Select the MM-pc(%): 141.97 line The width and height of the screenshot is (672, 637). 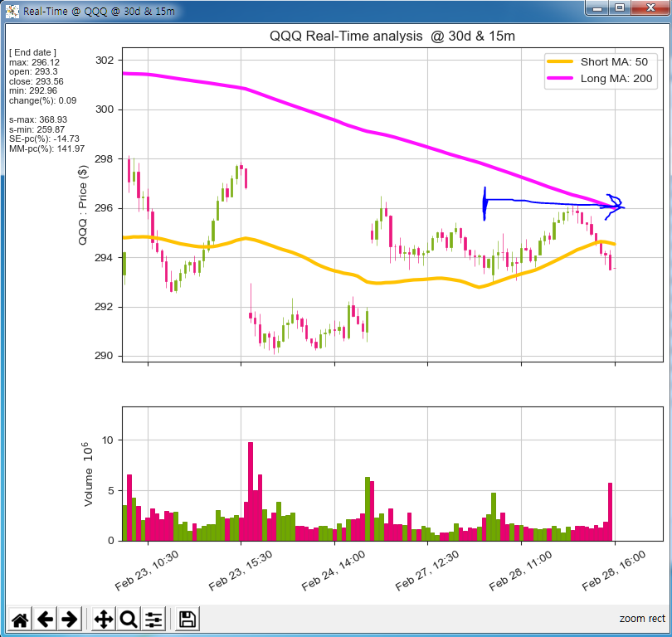pyautogui.click(x=46, y=148)
